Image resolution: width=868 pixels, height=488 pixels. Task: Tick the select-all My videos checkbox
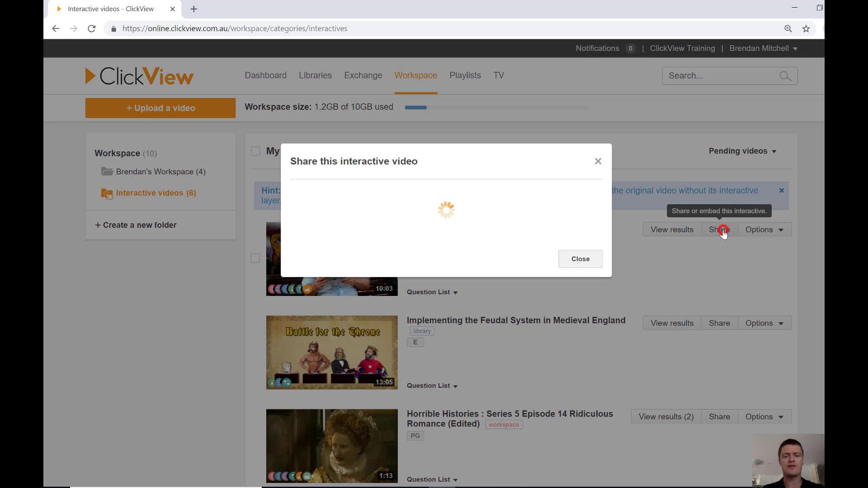[x=255, y=151]
